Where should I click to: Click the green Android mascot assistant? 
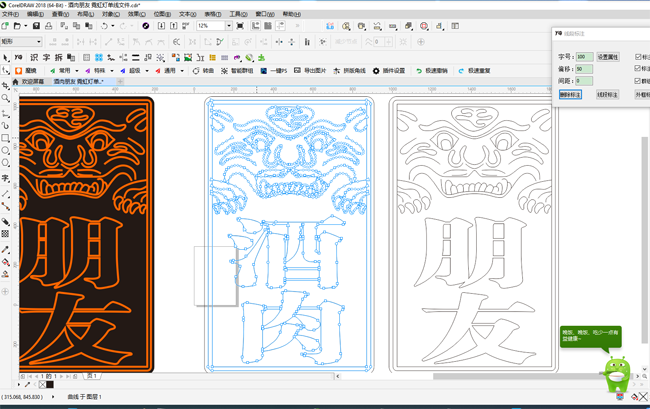(617, 374)
